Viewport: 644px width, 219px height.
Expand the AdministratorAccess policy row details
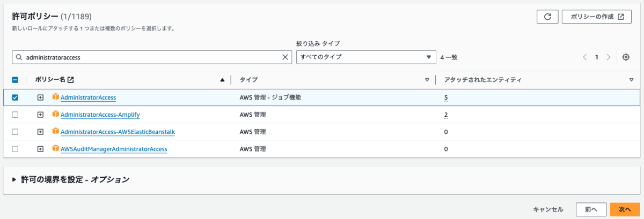pos(40,97)
